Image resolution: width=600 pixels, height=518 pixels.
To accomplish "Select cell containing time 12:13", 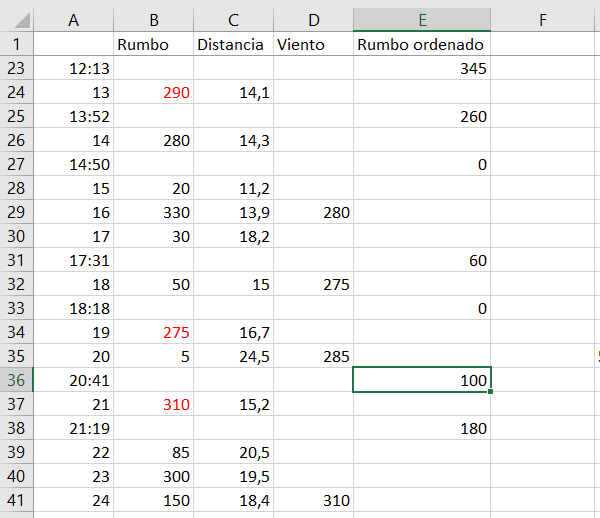I will [73, 68].
